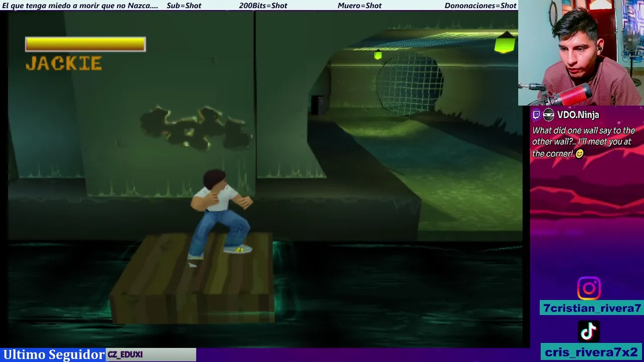This screenshot has height=362, width=644.
Task: Click the wooden raft in the water
Action: coord(193,278)
